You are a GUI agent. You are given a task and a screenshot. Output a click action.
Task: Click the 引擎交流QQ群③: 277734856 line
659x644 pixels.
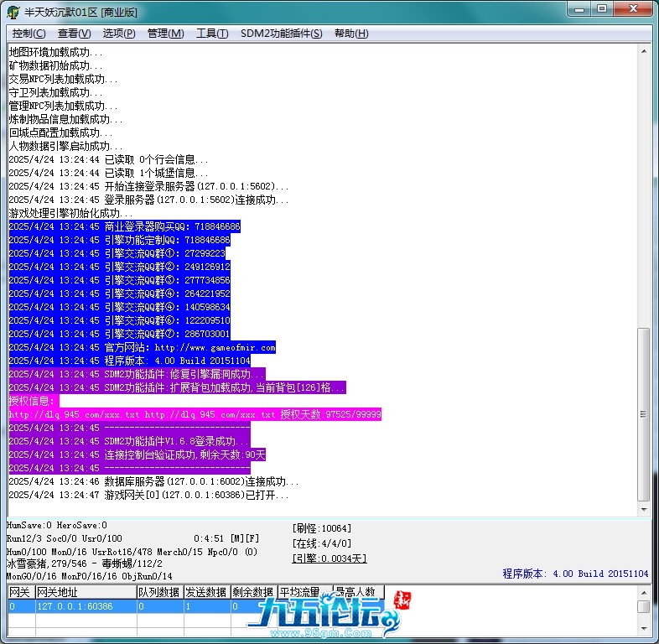click(x=119, y=280)
